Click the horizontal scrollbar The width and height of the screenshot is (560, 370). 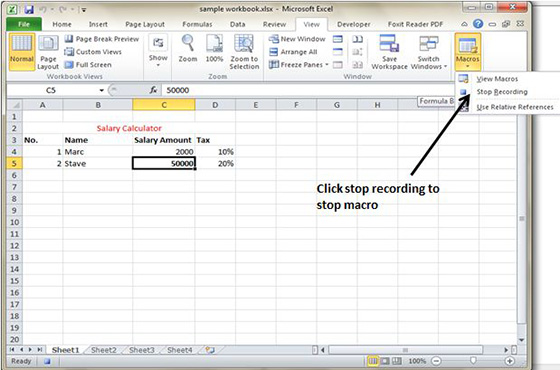click(x=405, y=350)
